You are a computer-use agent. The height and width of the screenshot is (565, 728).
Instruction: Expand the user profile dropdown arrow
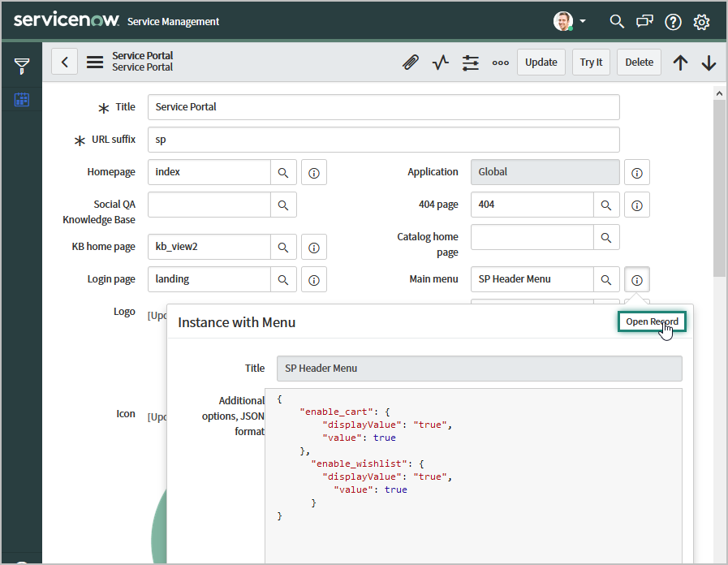click(x=583, y=21)
